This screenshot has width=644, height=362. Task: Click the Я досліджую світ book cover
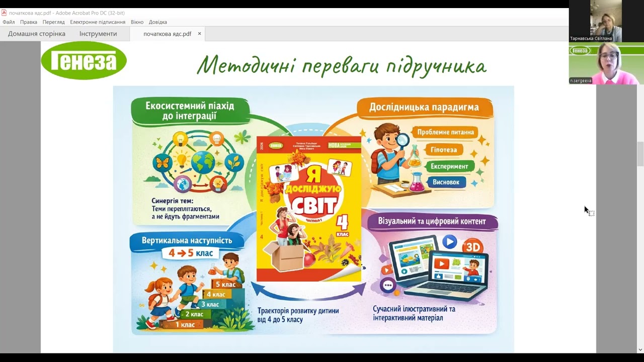pos(309,209)
